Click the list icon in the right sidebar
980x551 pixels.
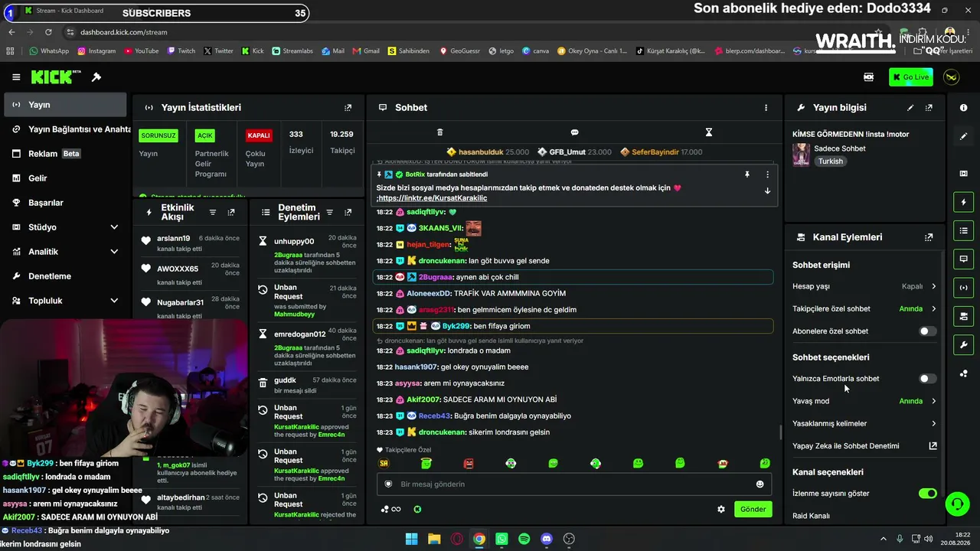coord(963,230)
